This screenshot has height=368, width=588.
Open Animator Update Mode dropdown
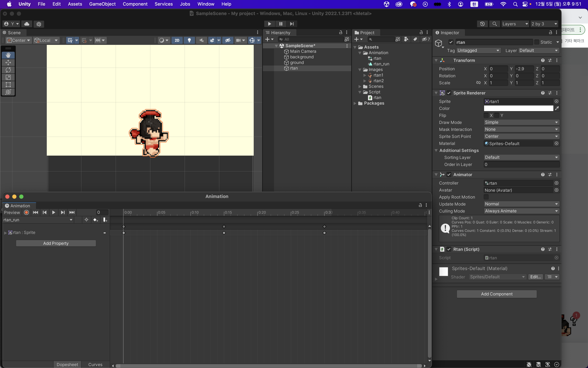[521, 204]
